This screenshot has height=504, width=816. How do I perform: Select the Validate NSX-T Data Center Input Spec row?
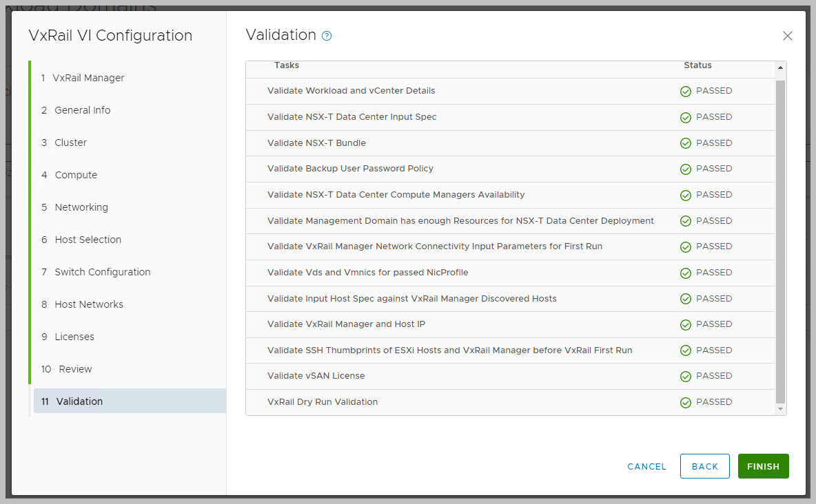tap(351, 117)
